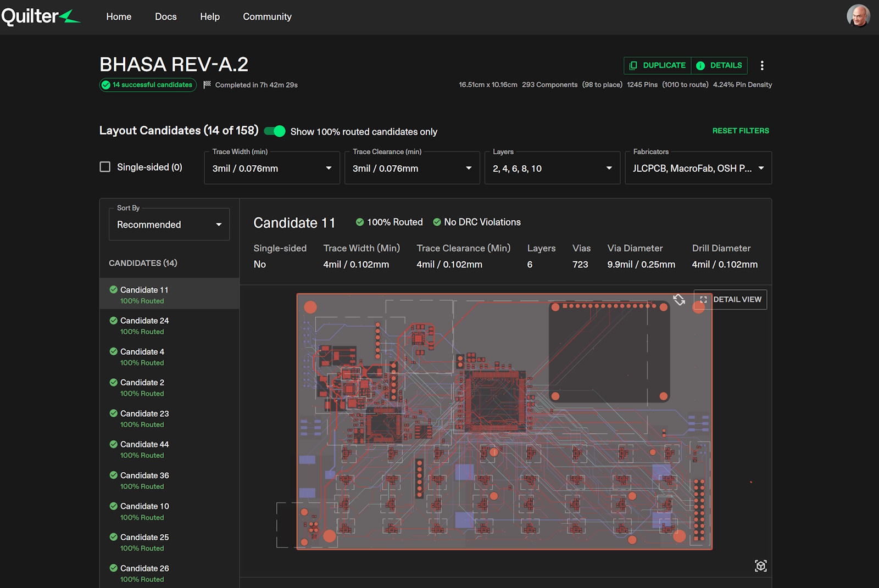Click the 3D view cube icon
The height and width of the screenshot is (588, 879).
(x=760, y=566)
